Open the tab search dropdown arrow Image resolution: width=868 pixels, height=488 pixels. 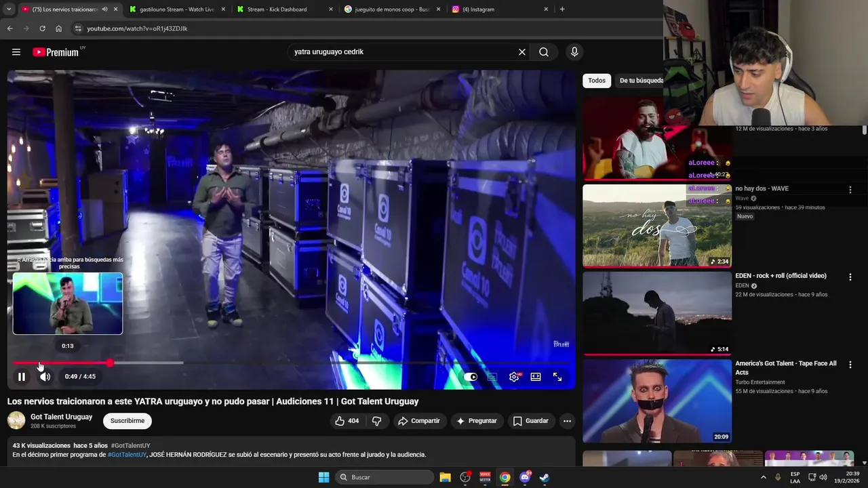(x=9, y=9)
